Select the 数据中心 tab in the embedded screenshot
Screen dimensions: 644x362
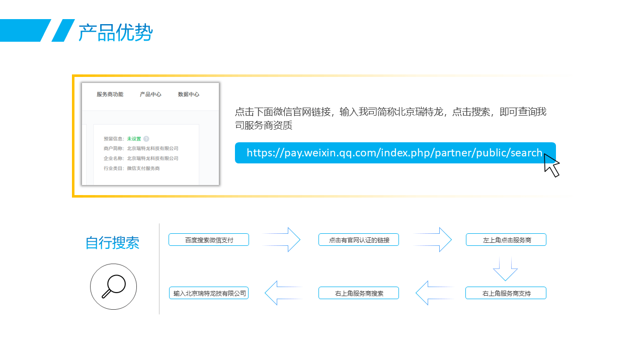[189, 95]
